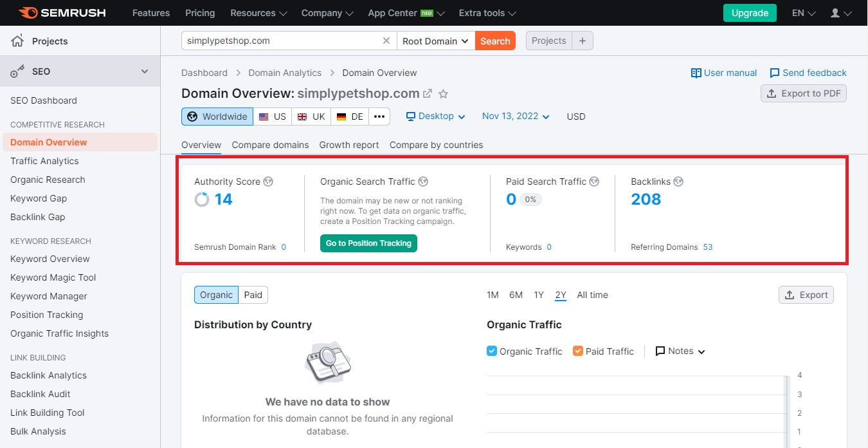The width and height of the screenshot is (868, 448).
Task: Star the domain as favorite
Action: 443,94
